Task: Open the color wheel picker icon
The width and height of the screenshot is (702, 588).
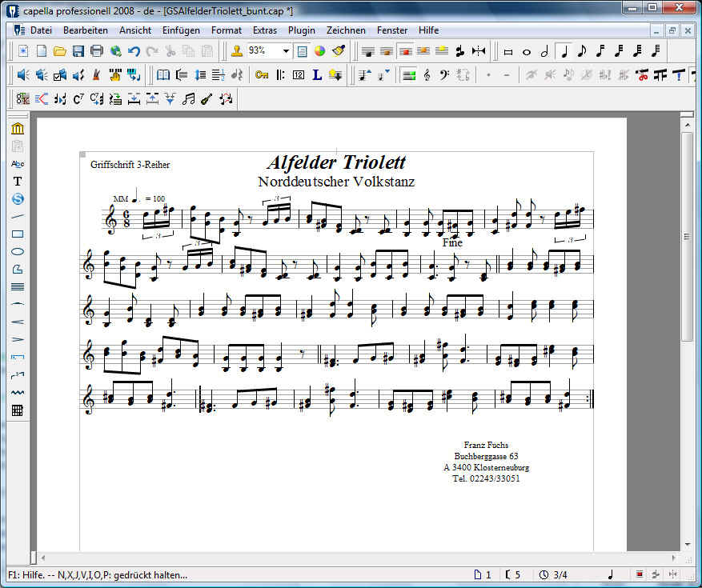Action: [x=319, y=51]
